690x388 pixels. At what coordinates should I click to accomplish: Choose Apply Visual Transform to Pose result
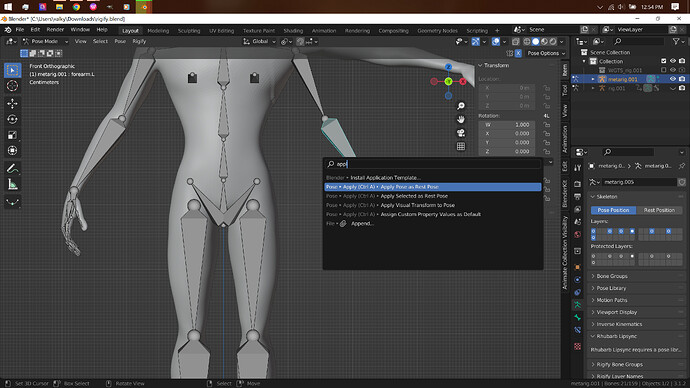[x=433, y=205]
